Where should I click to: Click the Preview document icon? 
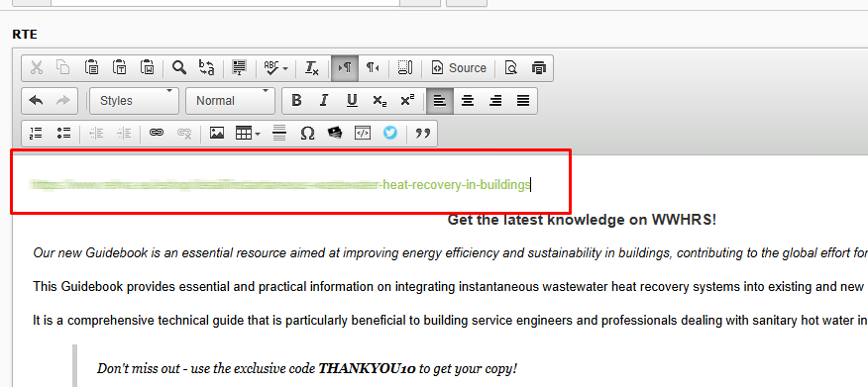[511, 68]
